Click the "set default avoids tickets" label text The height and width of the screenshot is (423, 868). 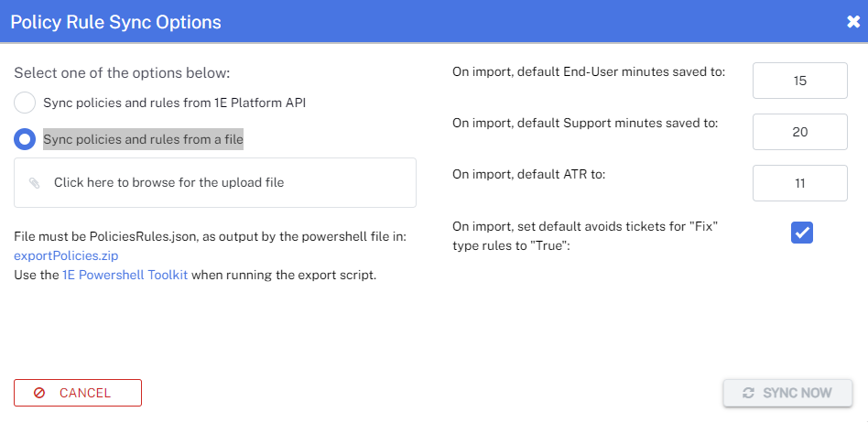(584, 235)
